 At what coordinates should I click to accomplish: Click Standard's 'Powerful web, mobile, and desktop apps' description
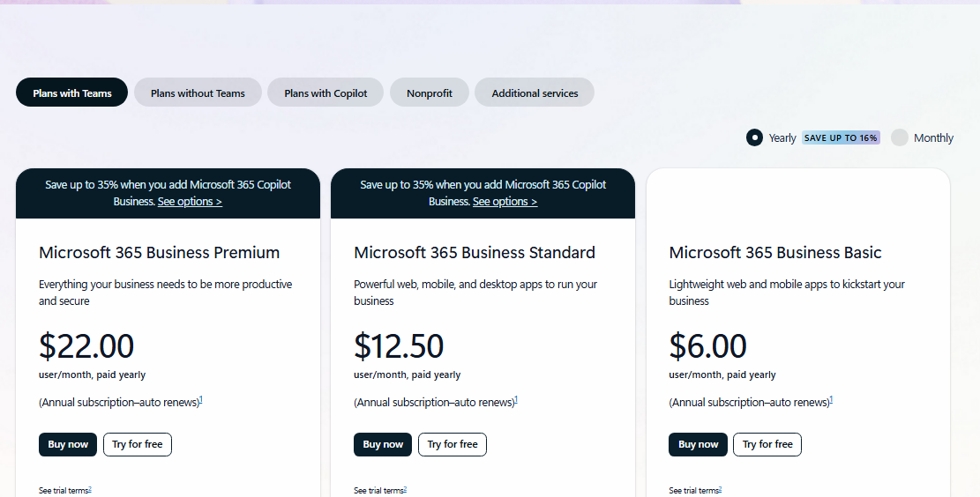pyautogui.click(x=475, y=293)
